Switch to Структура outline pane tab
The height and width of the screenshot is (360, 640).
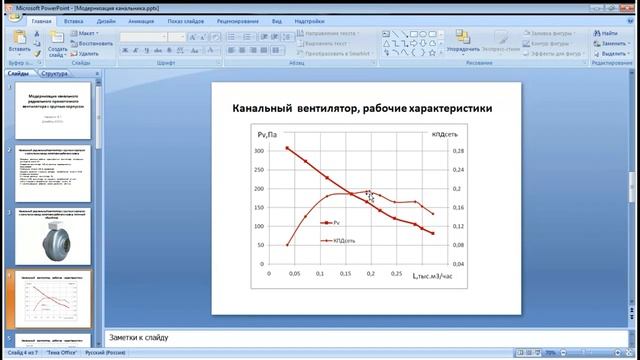55,73
